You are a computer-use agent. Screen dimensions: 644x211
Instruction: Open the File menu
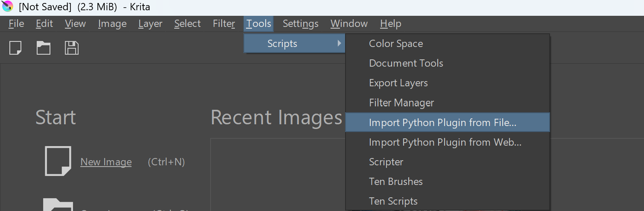coord(16,23)
